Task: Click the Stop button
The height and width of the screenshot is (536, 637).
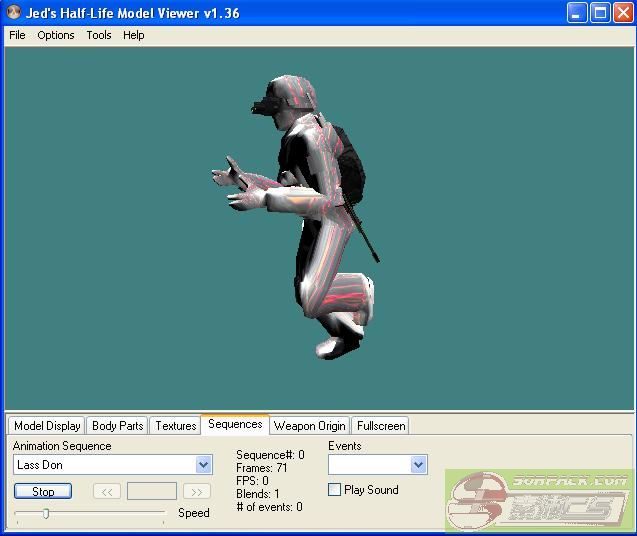Action: (x=43, y=491)
